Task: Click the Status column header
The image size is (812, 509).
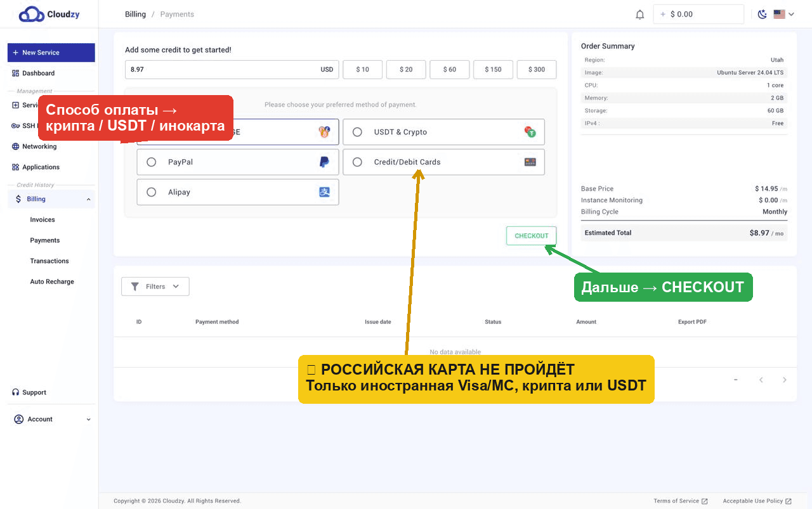Action: click(x=493, y=322)
